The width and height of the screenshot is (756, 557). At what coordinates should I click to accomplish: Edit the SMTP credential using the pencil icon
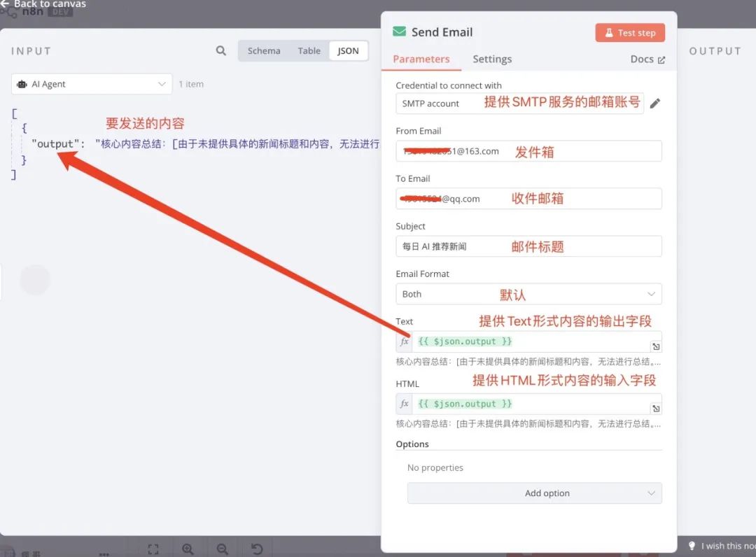pos(656,102)
